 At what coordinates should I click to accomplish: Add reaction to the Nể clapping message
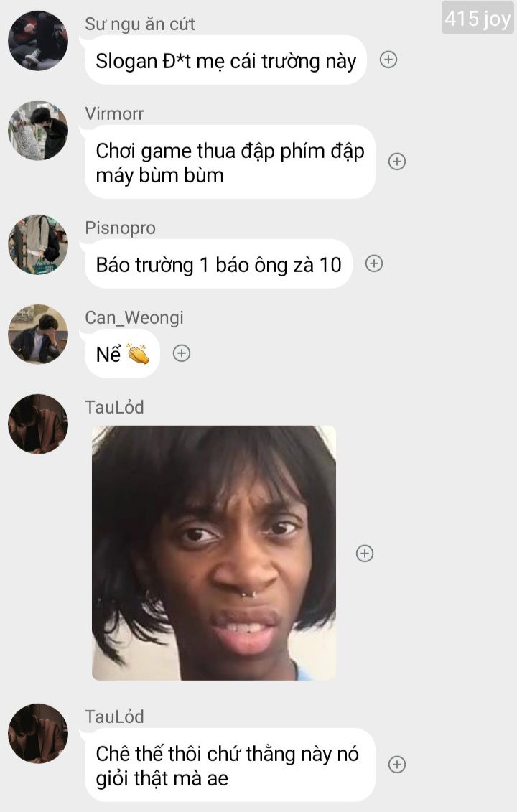pos(182,353)
